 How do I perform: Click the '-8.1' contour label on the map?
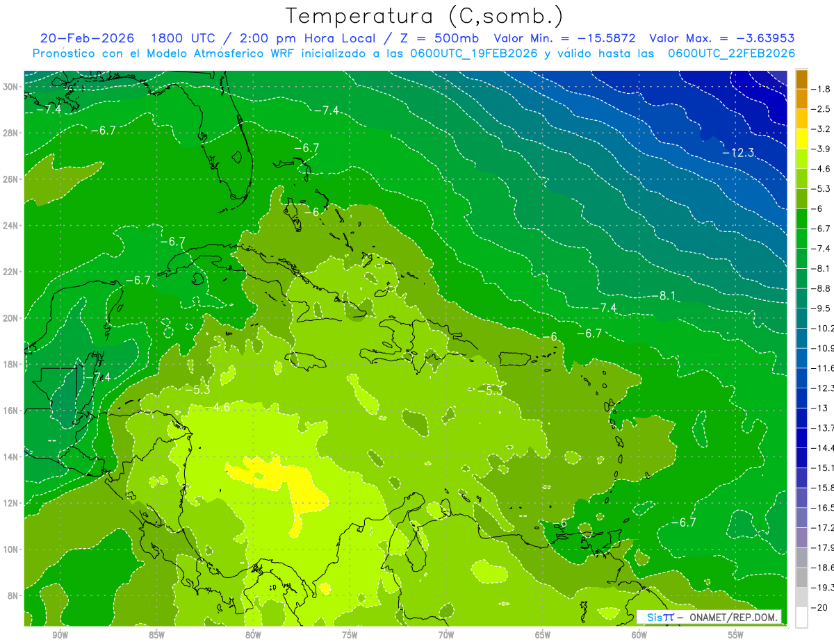[x=663, y=295]
